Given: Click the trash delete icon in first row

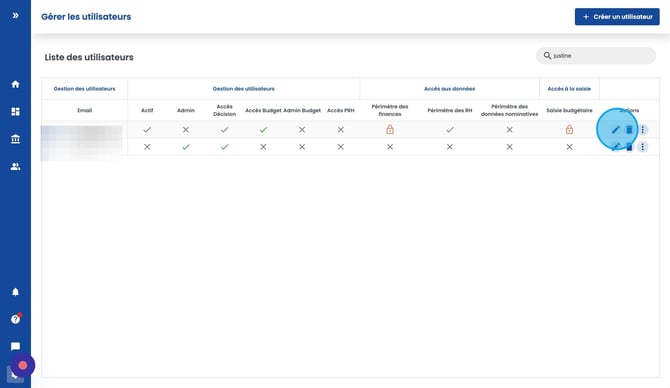Looking at the screenshot, I should 629,130.
